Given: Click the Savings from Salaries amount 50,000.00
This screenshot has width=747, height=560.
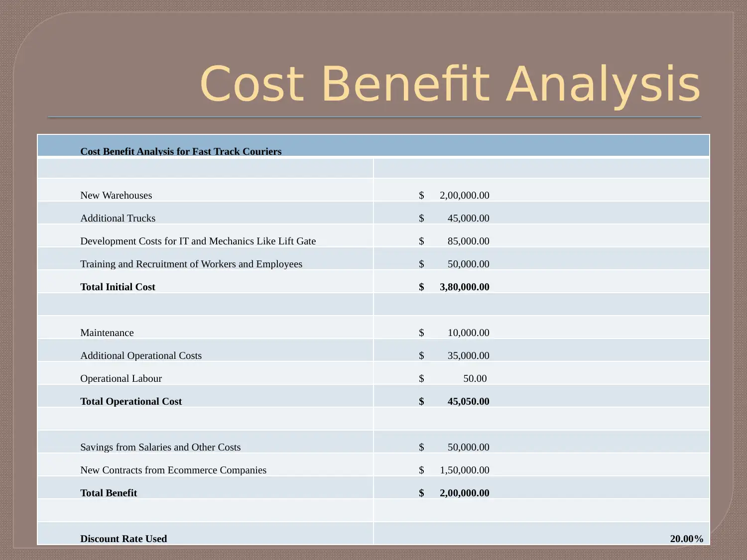Looking at the screenshot, I should pos(469,447).
